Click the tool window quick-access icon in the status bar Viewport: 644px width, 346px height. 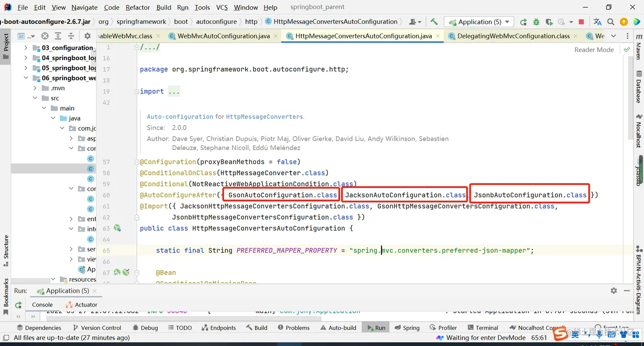click(6, 338)
